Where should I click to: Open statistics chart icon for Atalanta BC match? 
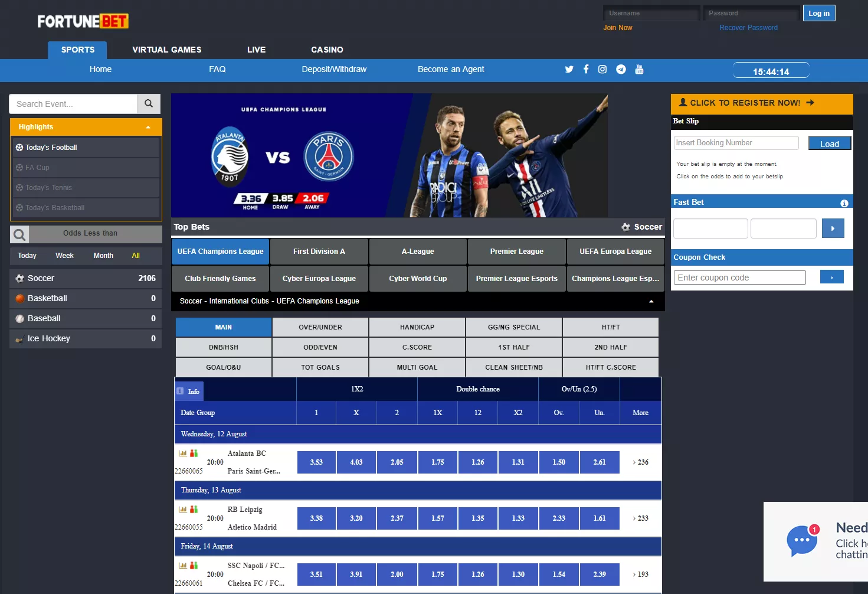[182, 452]
